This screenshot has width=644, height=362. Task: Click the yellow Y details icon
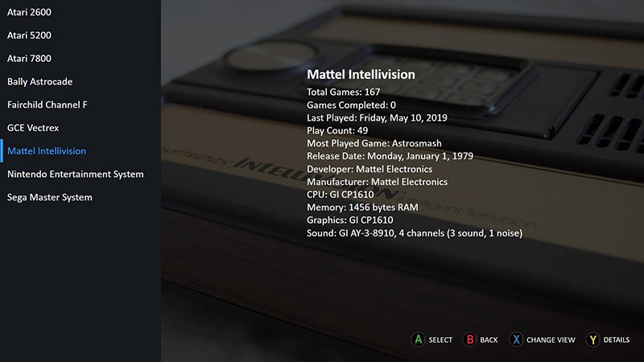click(592, 339)
